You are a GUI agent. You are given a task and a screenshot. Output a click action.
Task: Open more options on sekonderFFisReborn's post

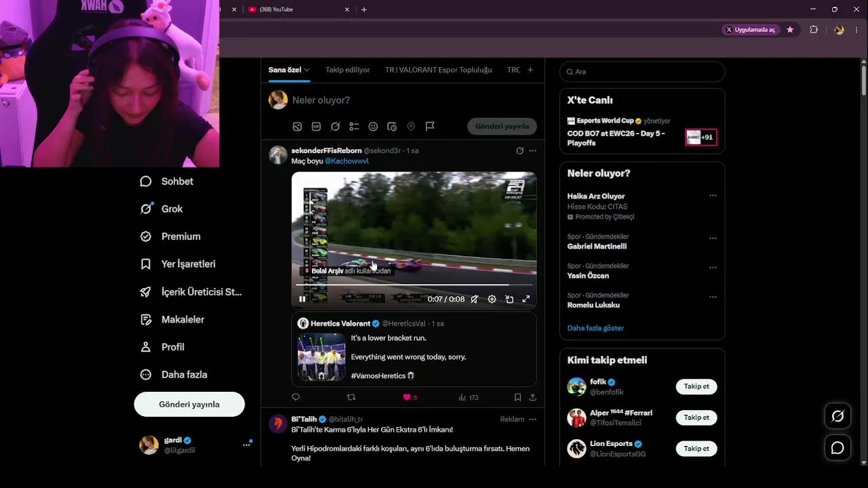pos(533,150)
